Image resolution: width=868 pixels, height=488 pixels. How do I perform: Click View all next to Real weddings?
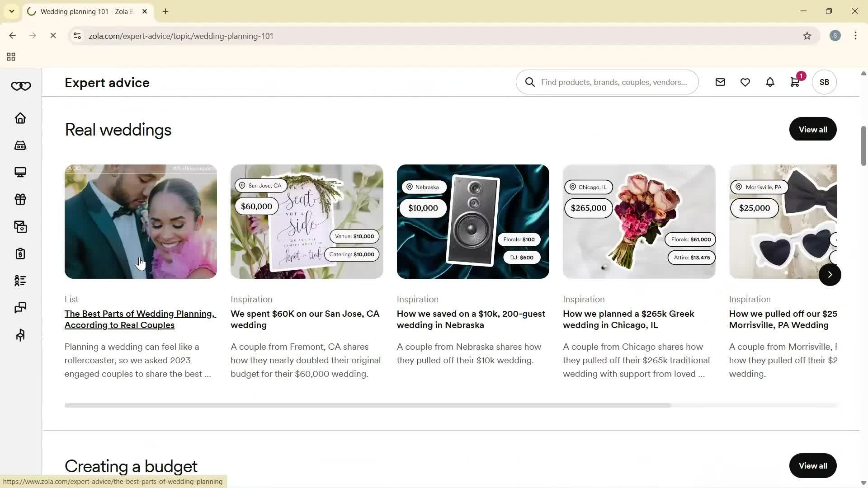pos(812,129)
